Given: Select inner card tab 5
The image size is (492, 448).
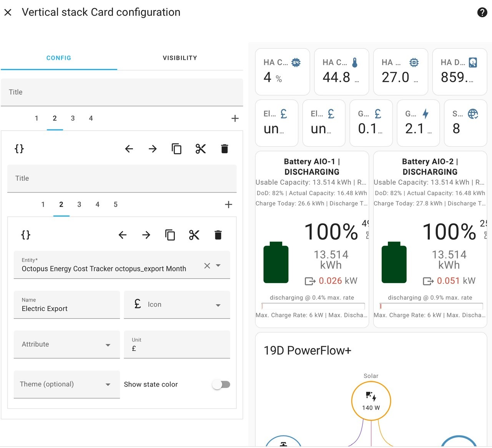Looking at the screenshot, I should click(x=115, y=204).
